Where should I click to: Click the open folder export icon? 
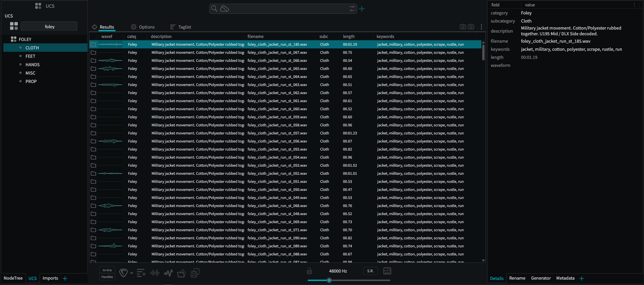coord(181,273)
